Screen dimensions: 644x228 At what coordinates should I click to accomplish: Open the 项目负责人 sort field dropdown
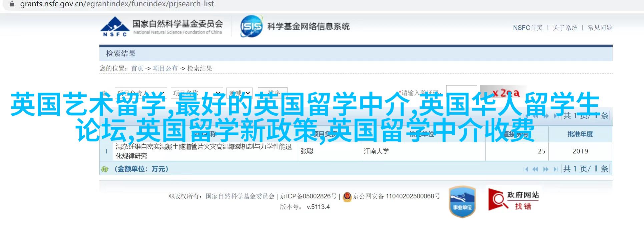(140, 93)
